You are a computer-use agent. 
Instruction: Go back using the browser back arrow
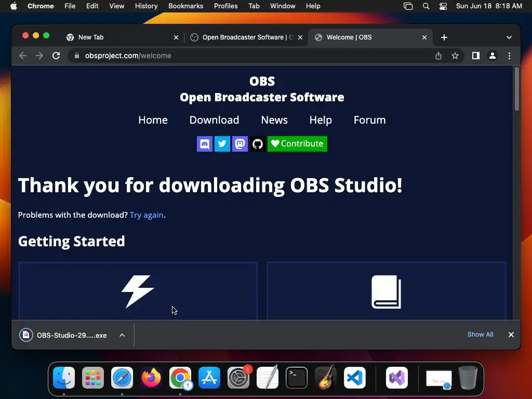23,56
